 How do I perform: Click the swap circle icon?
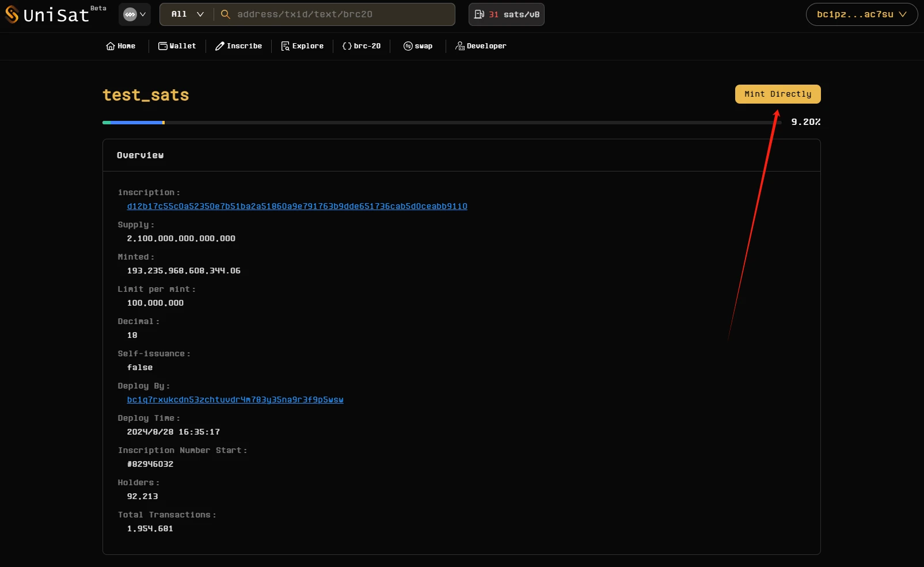pyautogui.click(x=408, y=46)
